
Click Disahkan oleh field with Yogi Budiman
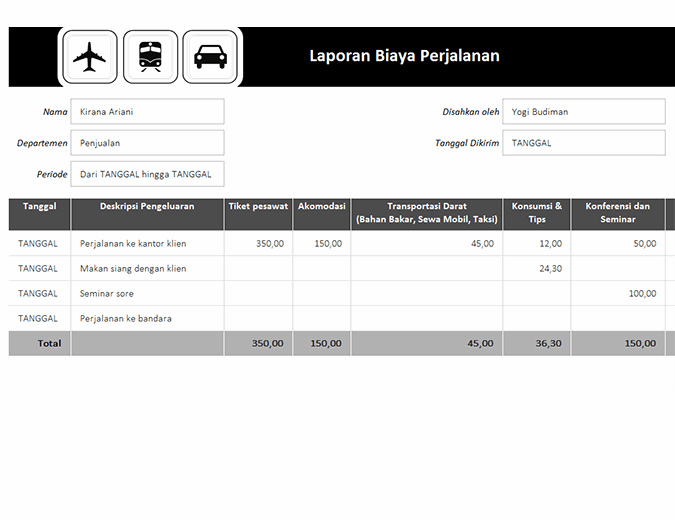(x=584, y=111)
